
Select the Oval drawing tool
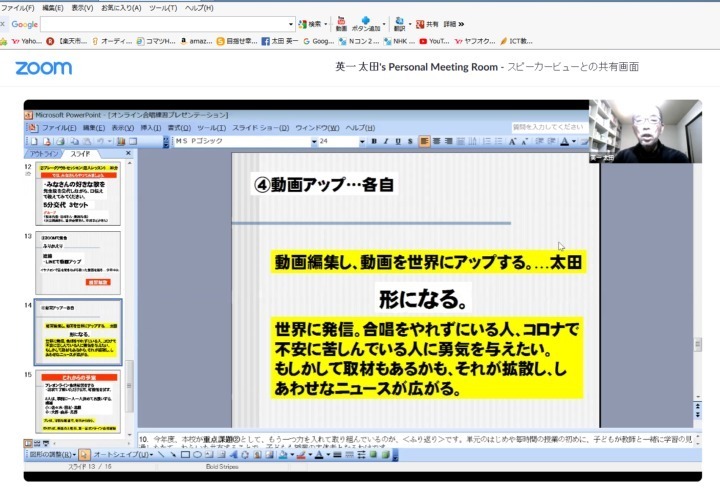(197, 455)
